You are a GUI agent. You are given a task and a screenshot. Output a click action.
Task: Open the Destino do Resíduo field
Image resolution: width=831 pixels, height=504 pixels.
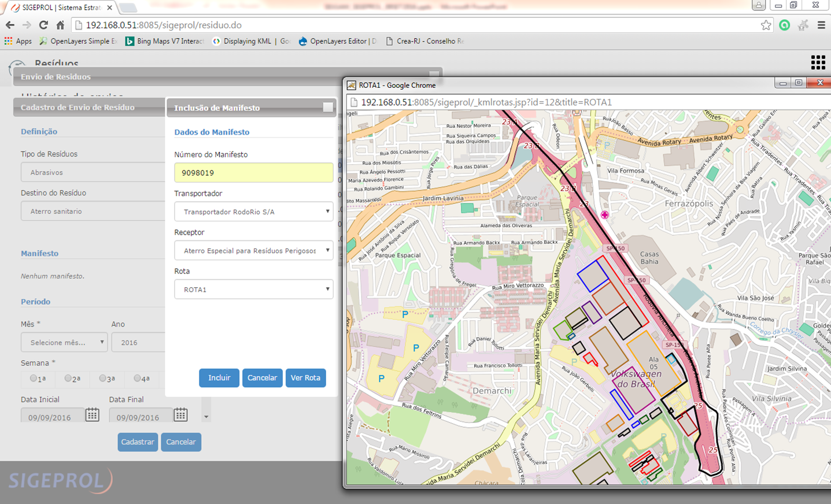(93, 211)
